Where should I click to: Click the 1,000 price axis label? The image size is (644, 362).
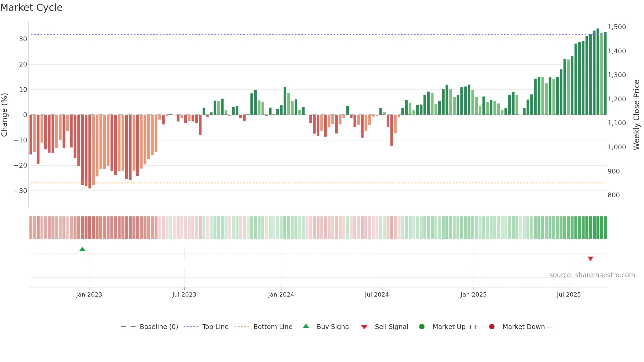[x=617, y=147]
